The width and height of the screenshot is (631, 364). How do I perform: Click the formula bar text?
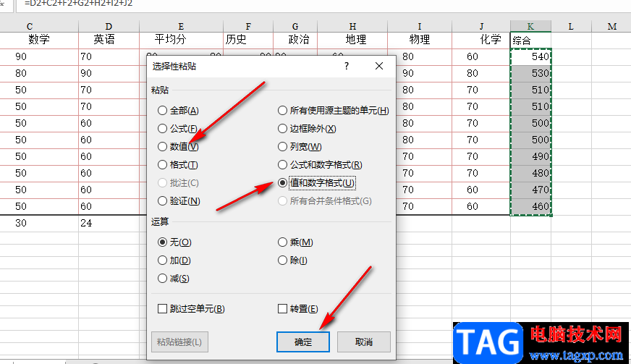[78, 3]
